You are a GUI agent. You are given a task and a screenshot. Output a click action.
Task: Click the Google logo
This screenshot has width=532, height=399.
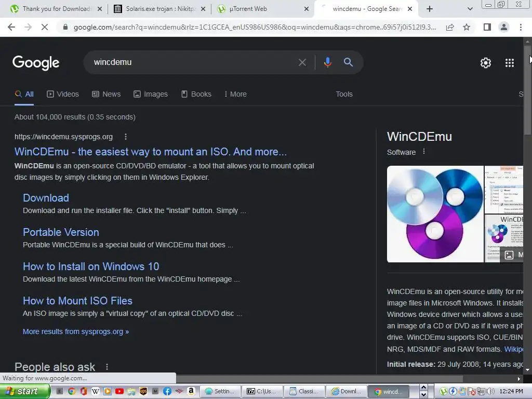tap(36, 63)
